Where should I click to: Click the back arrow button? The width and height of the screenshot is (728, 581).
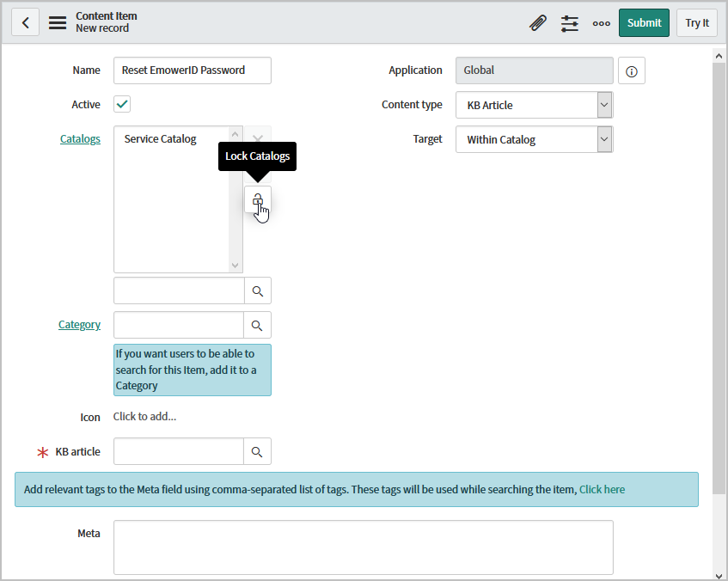(x=26, y=22)
